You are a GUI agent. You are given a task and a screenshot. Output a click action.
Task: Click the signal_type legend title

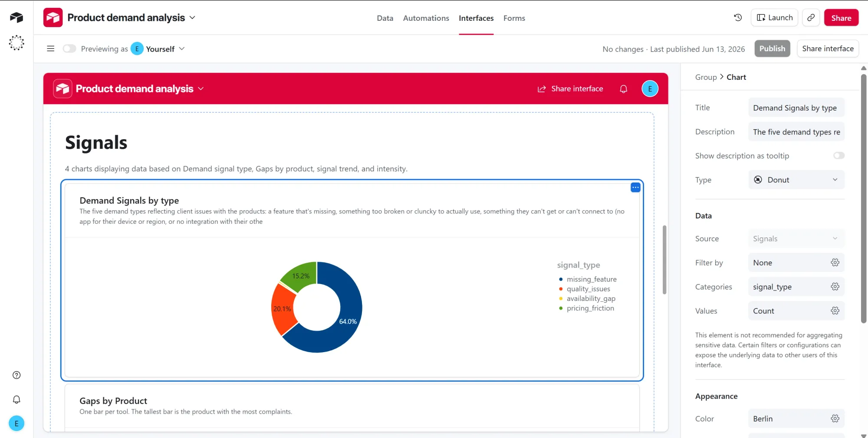(579, 265)
